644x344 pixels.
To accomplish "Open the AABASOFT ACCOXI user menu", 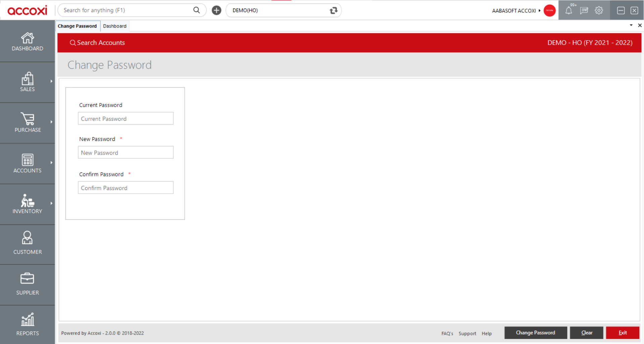I will tap(516, 11).
